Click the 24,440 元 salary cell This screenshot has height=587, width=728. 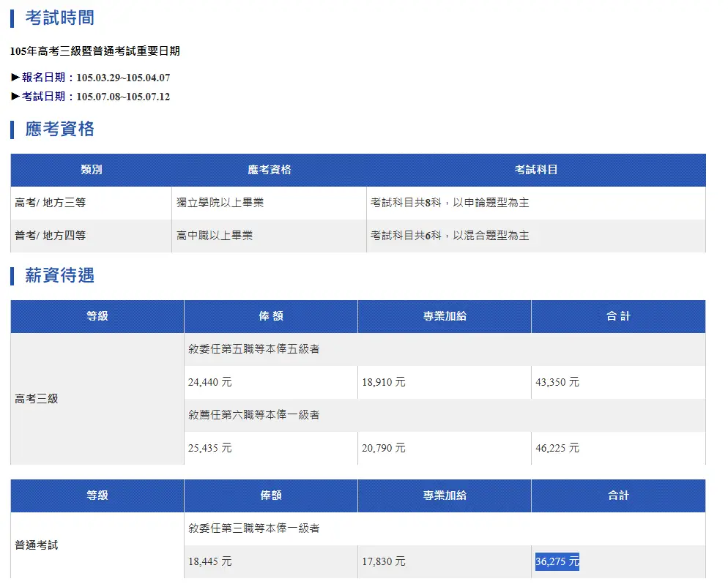[210, 382]
